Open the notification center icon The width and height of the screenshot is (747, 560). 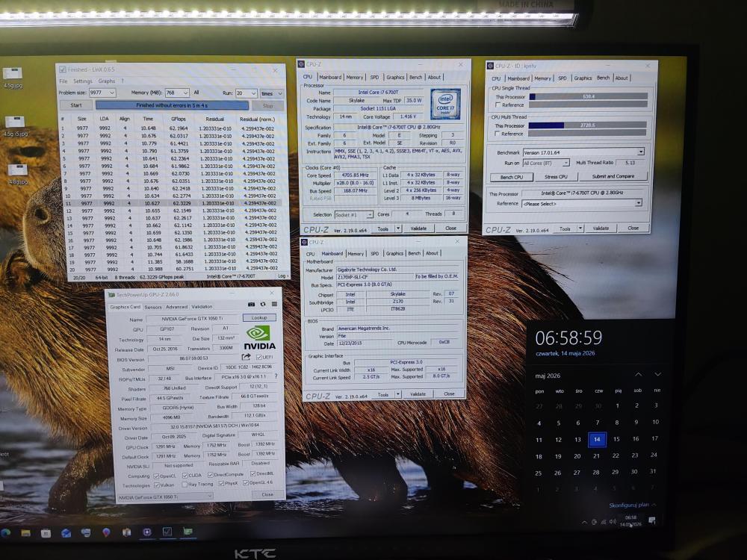(x=651, y=520)
